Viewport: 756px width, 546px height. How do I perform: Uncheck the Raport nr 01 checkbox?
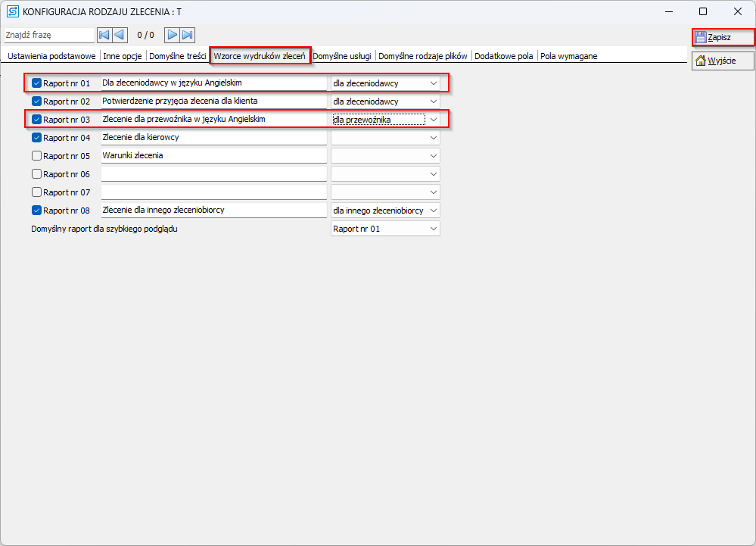pyautogui.click(x=37, y=83)
